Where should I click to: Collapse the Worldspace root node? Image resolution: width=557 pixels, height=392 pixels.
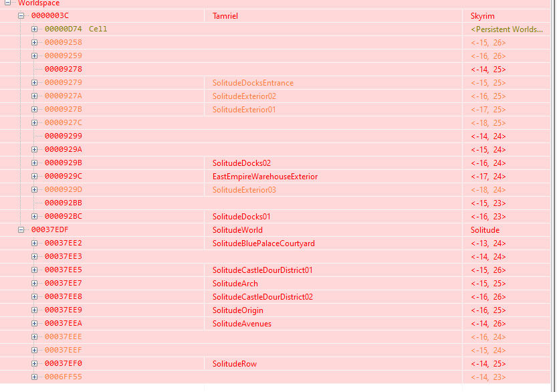pyautogui.click(x=7, y=3)
